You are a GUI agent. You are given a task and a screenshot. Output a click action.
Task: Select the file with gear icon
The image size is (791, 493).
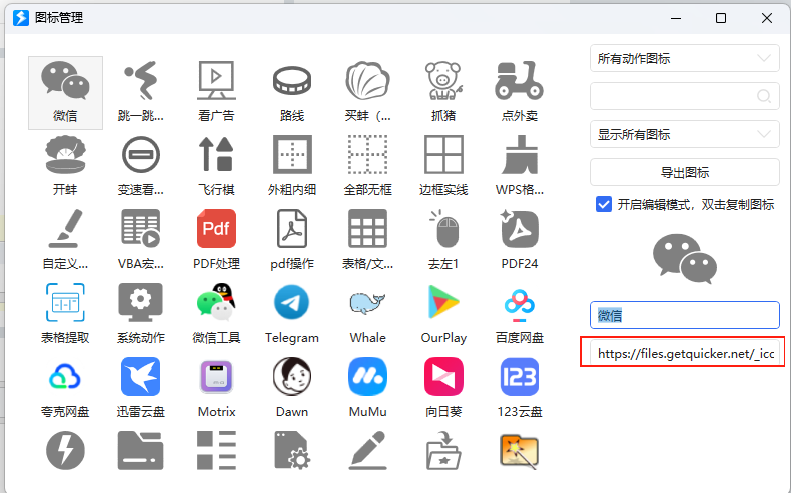pos(292,451)
